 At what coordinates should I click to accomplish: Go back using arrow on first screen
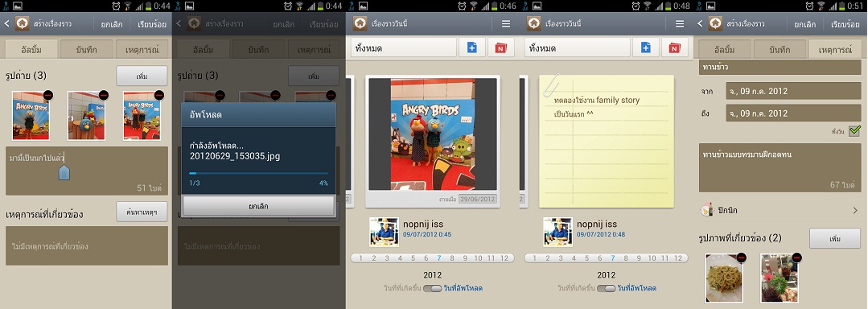pos(6,24)
